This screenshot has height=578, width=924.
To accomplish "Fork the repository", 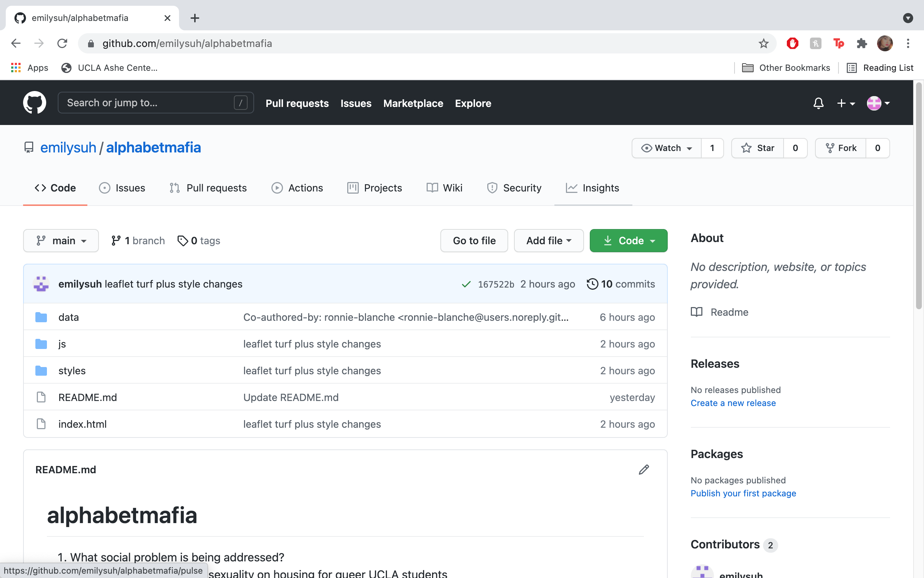I will [x=841, y=148].
